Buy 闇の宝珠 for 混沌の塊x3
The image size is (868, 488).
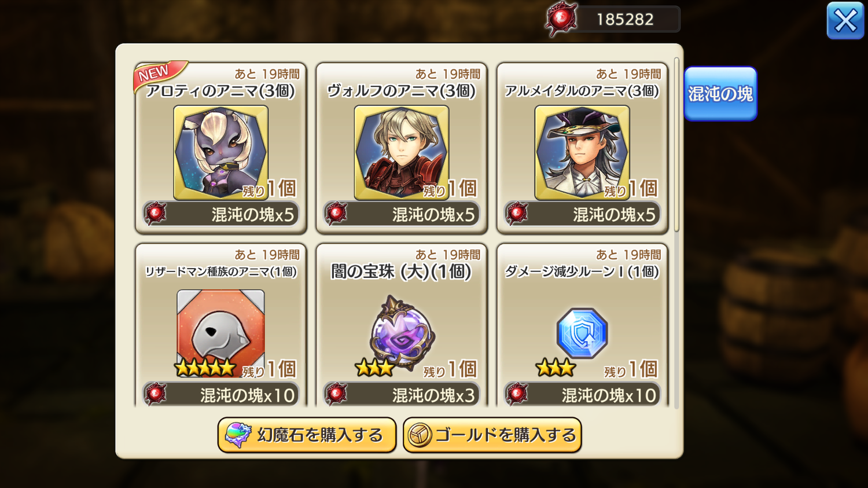click(402, 395)
